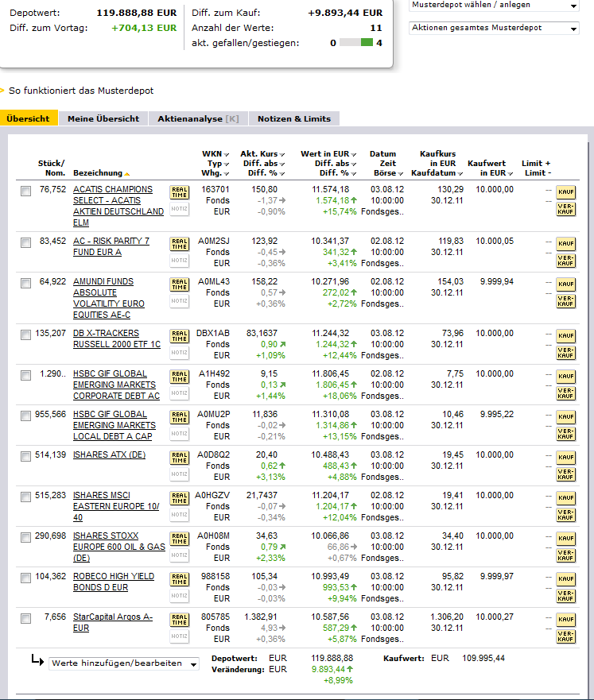Switch to the 'Meine Übersicht' tab

pyautogui.click(x=103, y=118)
